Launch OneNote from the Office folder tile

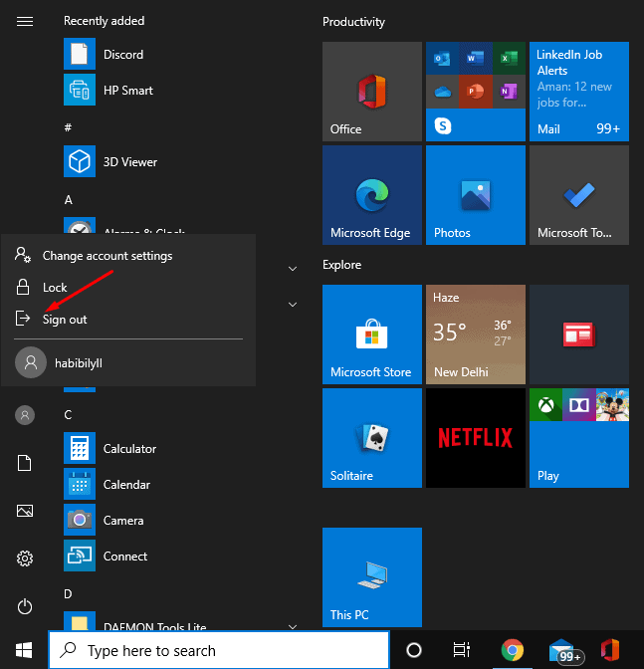point(509,92)
